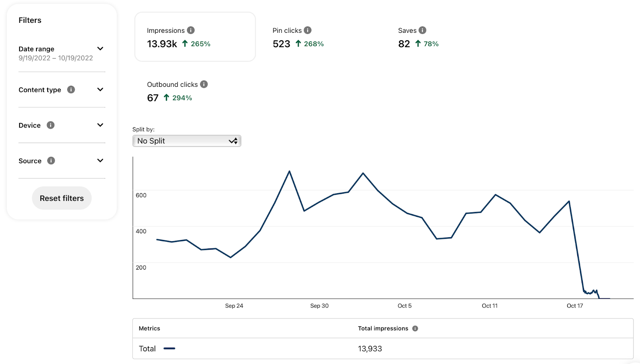Expand the Source filter chevron
This screenshot has height=364, width=640.
point(100,161)
